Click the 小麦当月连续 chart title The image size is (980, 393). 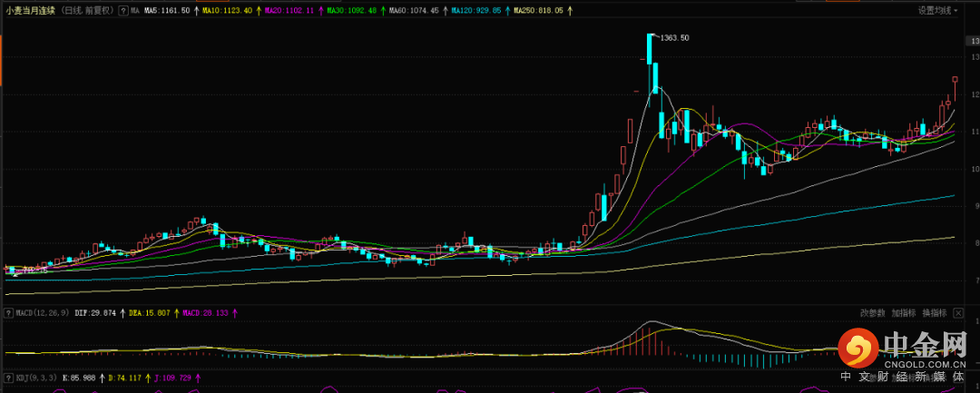30,11
